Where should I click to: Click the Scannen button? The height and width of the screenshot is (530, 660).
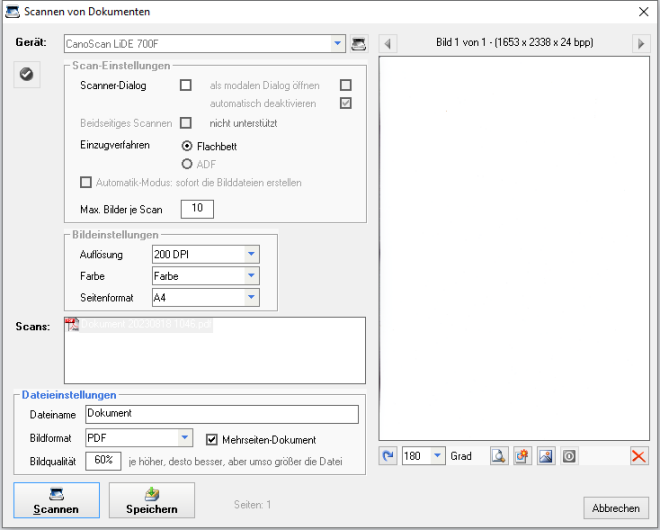[x=56, y=499]
